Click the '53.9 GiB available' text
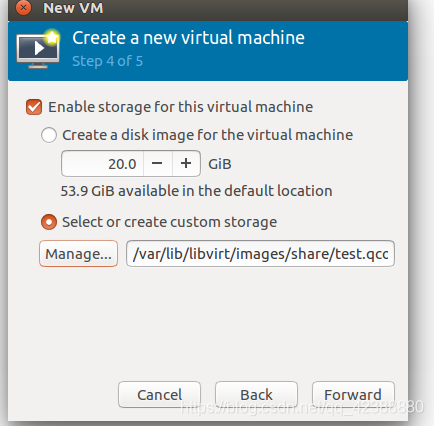The height and width of the screenshot is (426, 434). click(x=196, y=191)
